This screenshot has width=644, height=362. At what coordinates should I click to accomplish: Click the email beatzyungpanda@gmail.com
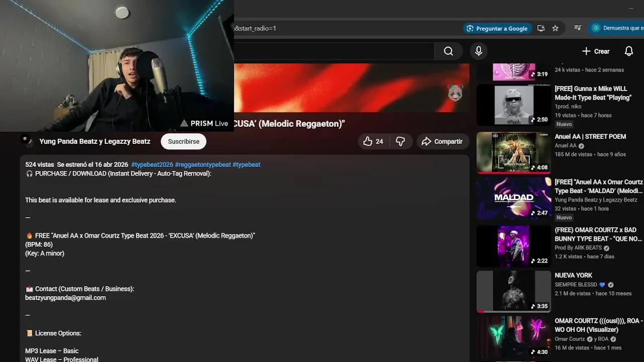click(x=65, y=298)
